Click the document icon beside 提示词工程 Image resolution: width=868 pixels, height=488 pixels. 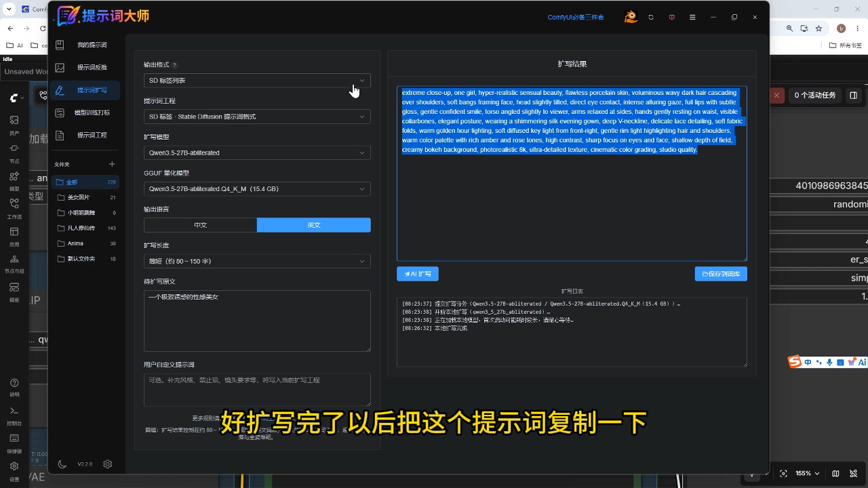pos(60,135)
